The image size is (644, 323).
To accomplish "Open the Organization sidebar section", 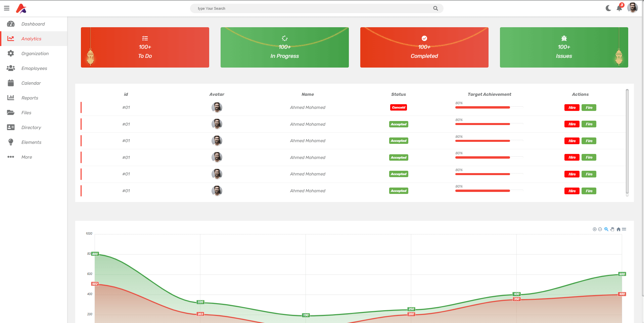I will click(x=35, y=53).
